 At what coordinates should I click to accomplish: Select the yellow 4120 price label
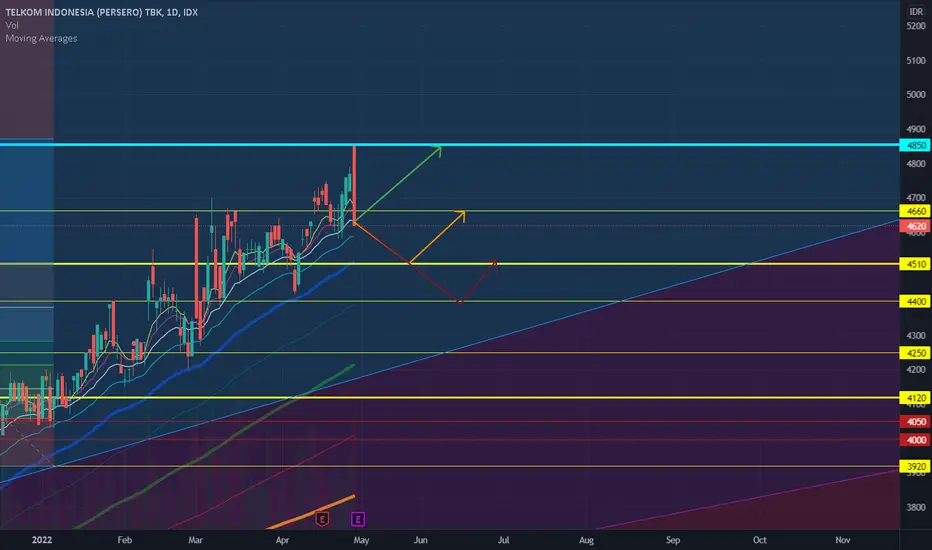(x=915, y=398)
